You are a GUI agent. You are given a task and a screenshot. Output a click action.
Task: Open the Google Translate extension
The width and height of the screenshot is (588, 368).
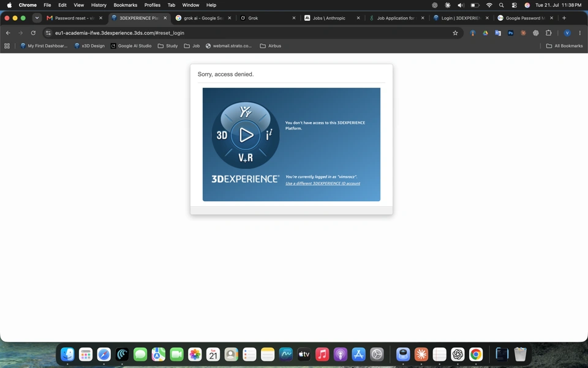(x=498, y=33)
